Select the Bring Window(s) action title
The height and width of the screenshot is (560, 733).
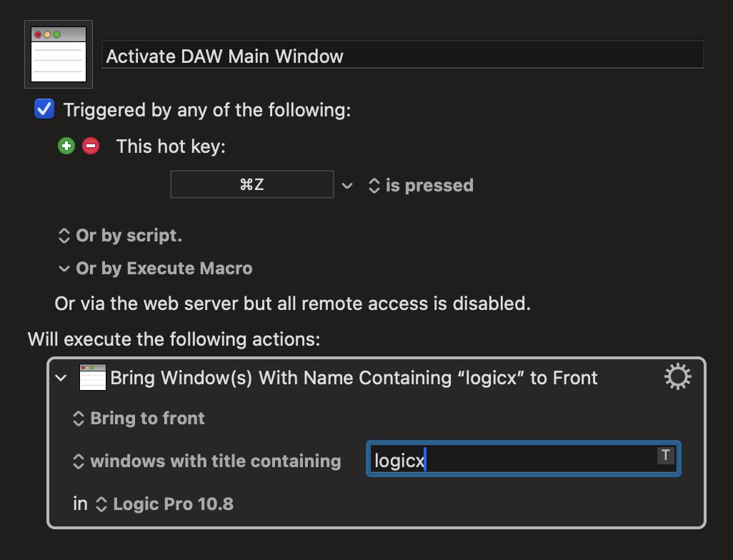click(x=354, y=378)
